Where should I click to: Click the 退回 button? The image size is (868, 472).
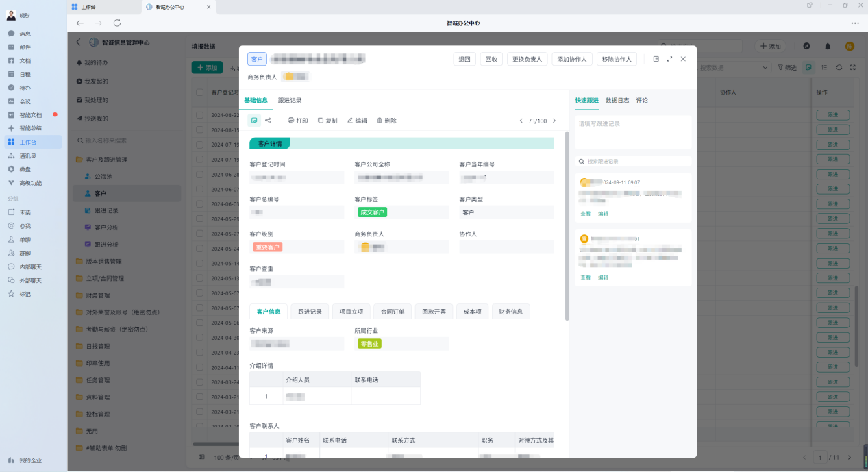(464, 59)
